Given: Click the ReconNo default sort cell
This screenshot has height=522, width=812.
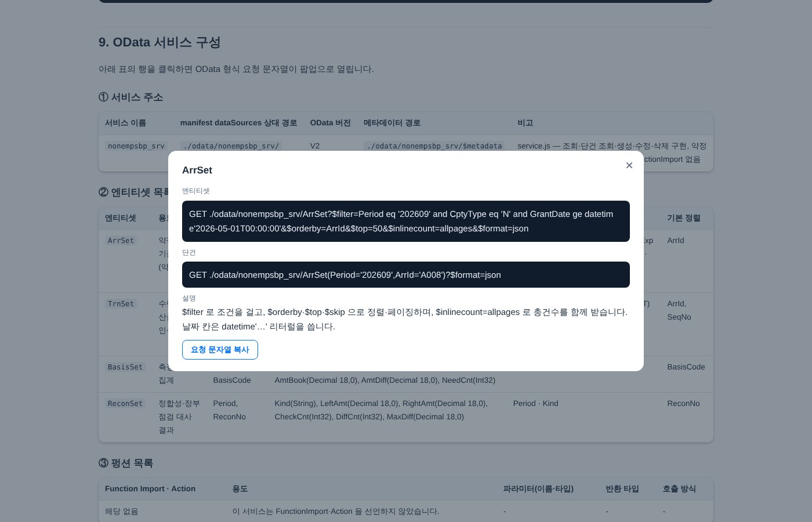Looking at the screenshot, I should click(x=683, y=403).
